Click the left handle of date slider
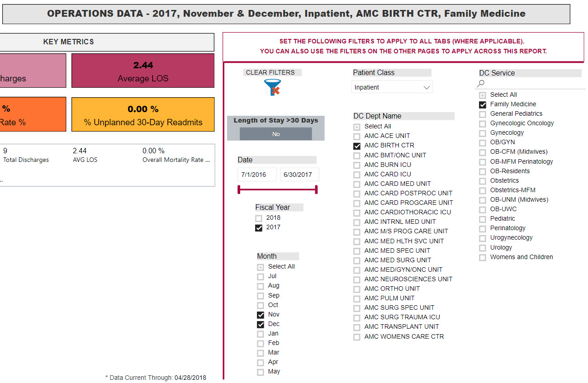The height and width of the screenshot is (383, 588). 239,190
